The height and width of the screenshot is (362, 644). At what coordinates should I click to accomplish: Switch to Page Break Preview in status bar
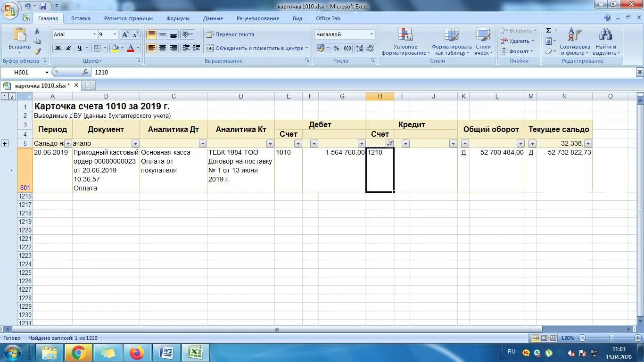tap(553, 338)
